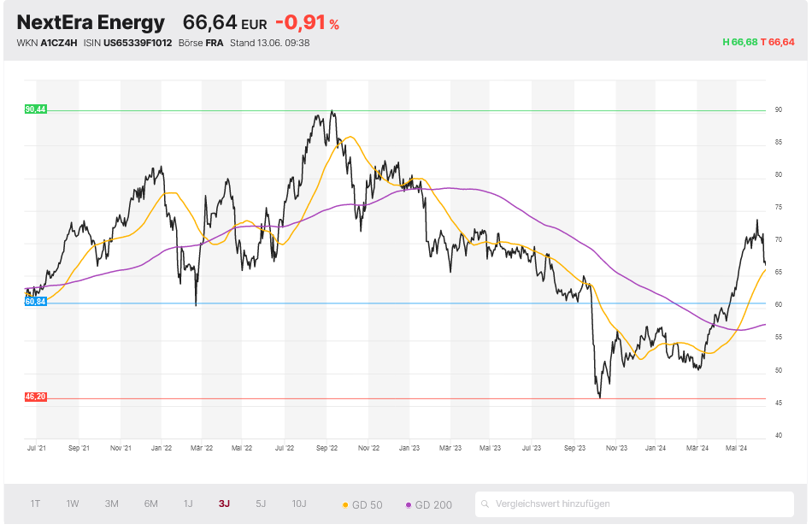Image resolution: width=812 pixels, height=530 pixels.
Task: Click the NextEra Energy title
Action: pos(91,22)
